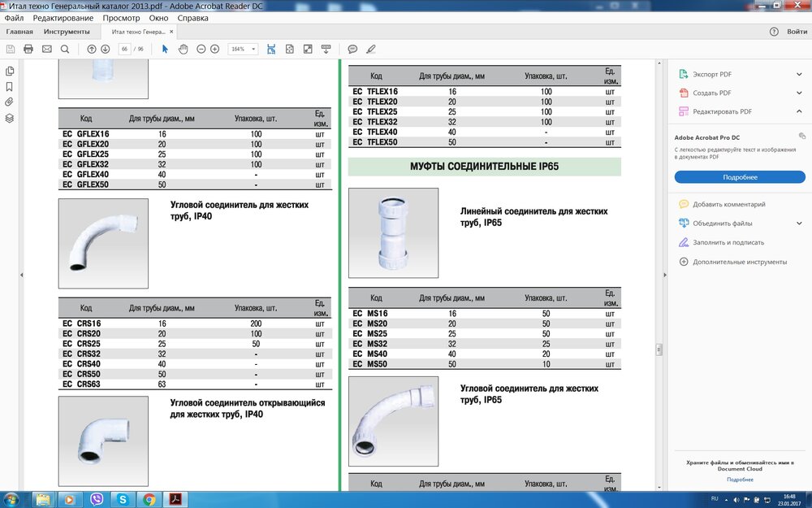Click Войти to sign in
This screenshot has height=508, width=812.
tap(797, 32)
